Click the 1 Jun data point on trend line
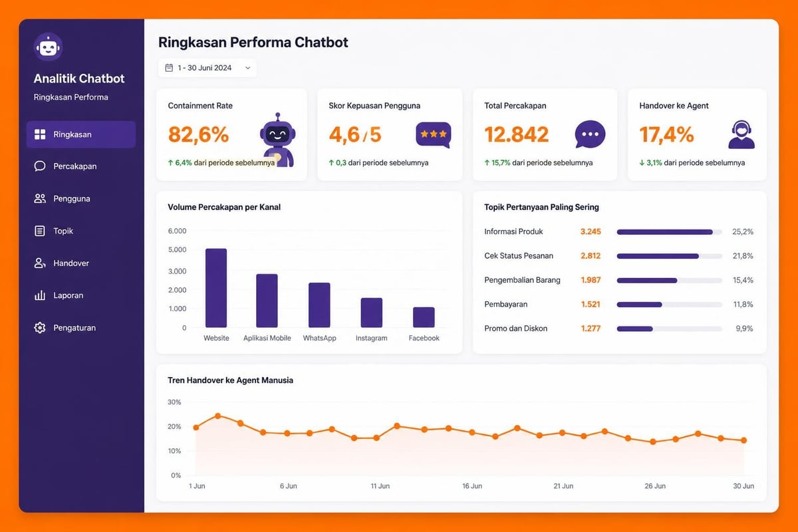This screenshot has width=798, height=532. click(196, 428)
